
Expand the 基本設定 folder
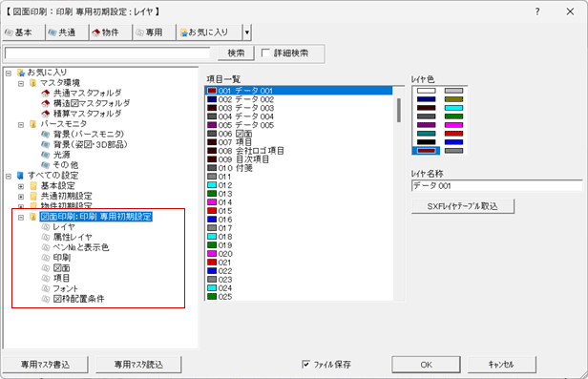(x=21, y=186)
